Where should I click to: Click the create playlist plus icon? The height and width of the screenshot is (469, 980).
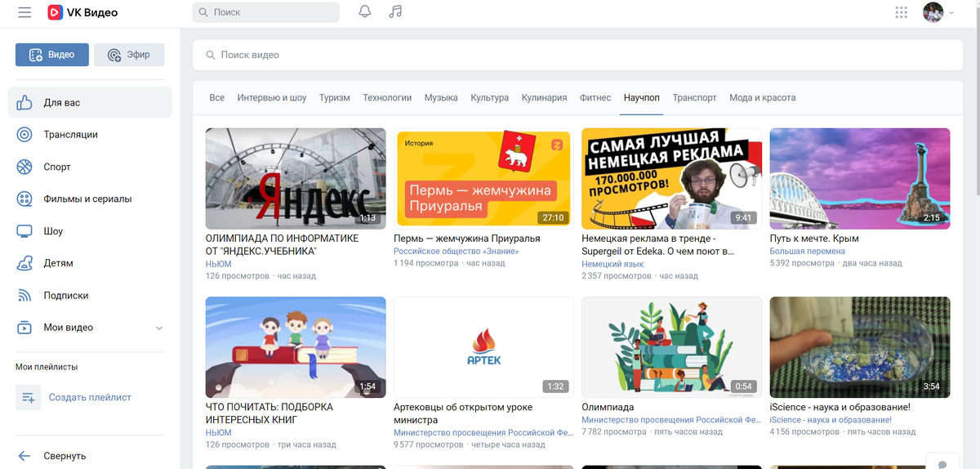28,397
